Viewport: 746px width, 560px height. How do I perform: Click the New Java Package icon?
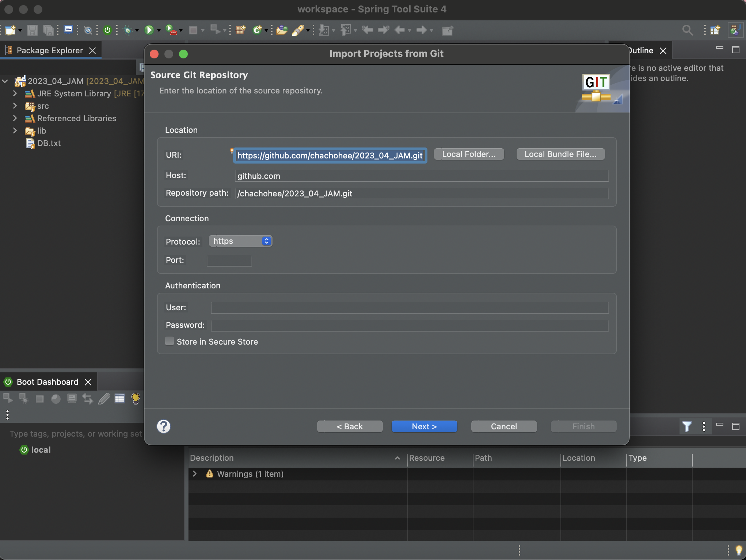(241, 30)
